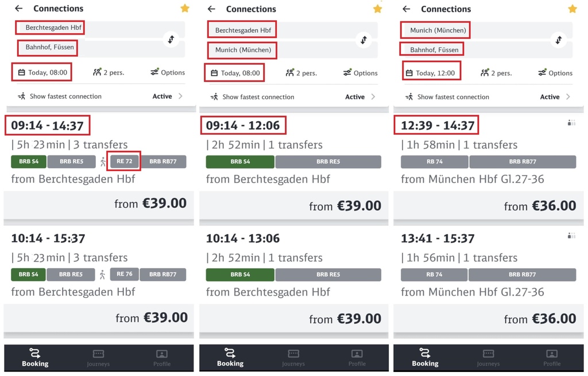588x376 pixels.
Task: Toggle Active fastest connection on Berchtesgaden–Munich screen
Action: pyautogui.click(x=355, y=96)
